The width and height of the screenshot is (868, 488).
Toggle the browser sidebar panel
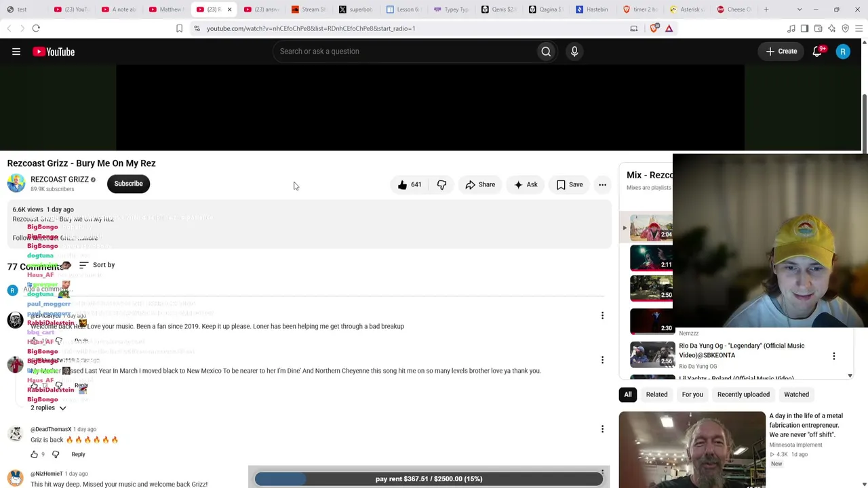click(x=804, y=28)
